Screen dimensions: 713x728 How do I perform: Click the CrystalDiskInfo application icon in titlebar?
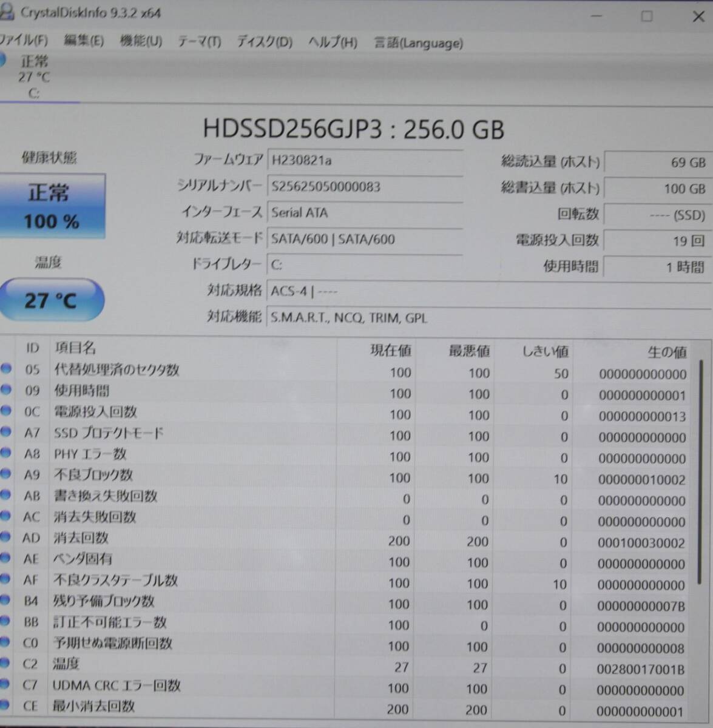(x=8, y=13)
